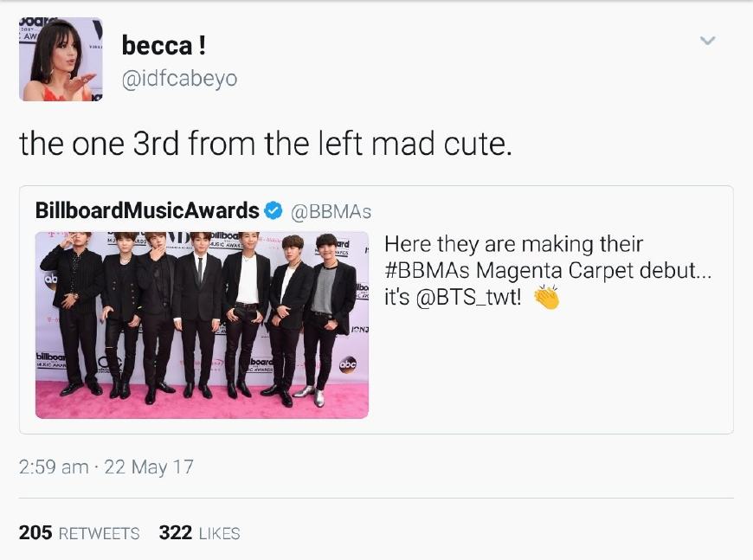Viewport: 753px width, 560px height.
Task: Click "Here they are making their" text
Action: (x=513, y=244)
